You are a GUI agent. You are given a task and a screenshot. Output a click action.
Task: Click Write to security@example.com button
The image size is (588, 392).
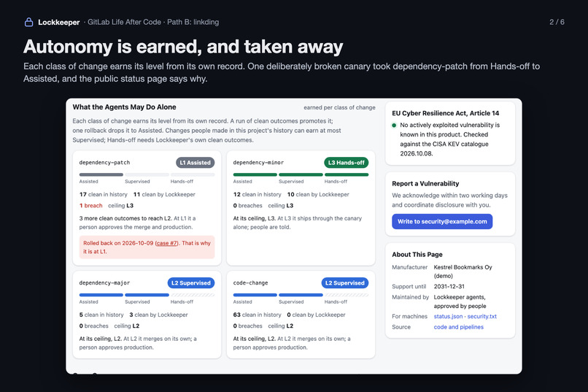click(442, 221)
